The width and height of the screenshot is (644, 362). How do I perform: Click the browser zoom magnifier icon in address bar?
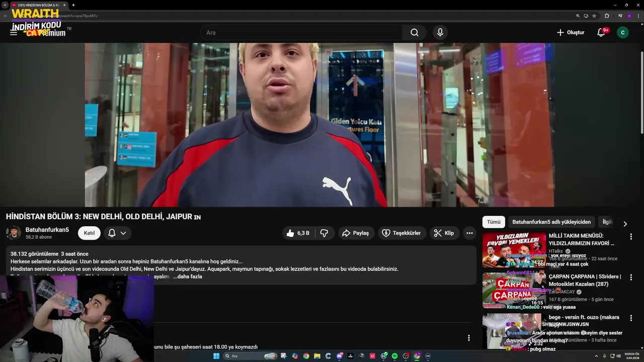[578, 16]
